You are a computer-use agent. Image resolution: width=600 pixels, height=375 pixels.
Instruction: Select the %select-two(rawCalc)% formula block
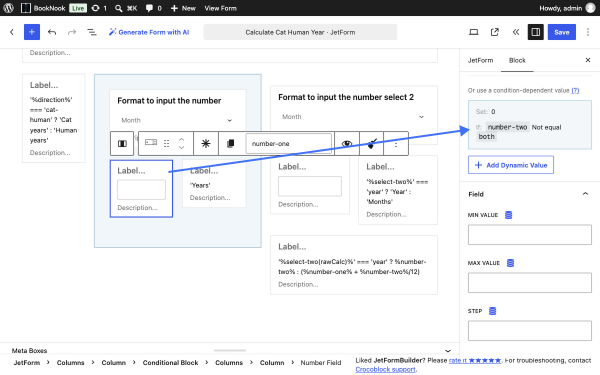click(x=354, y=265)
